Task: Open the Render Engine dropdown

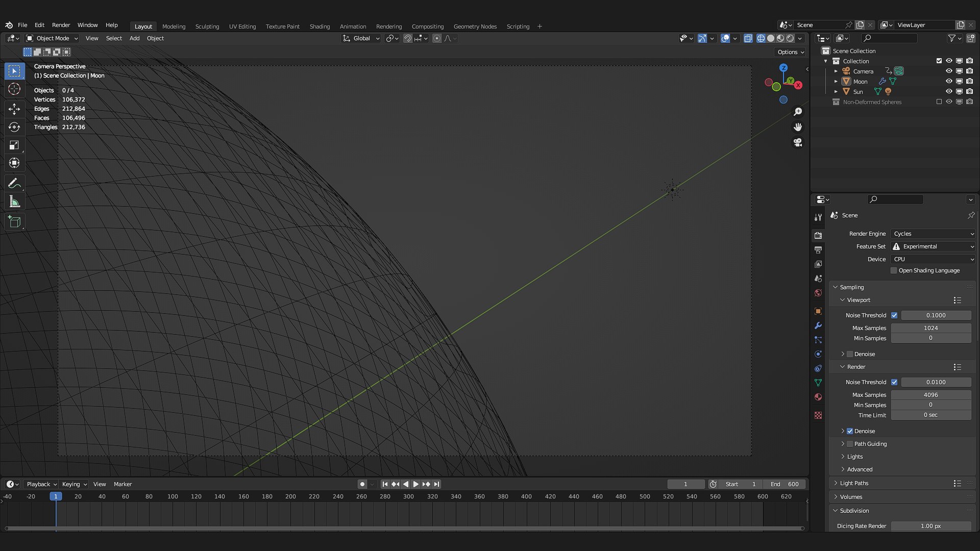Action: 933,234
